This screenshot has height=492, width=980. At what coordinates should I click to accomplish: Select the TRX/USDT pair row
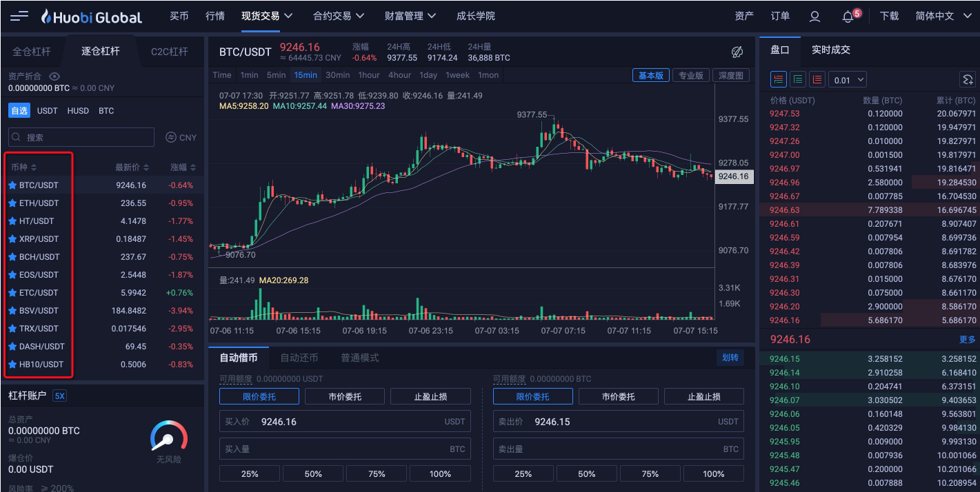[102, 329]
